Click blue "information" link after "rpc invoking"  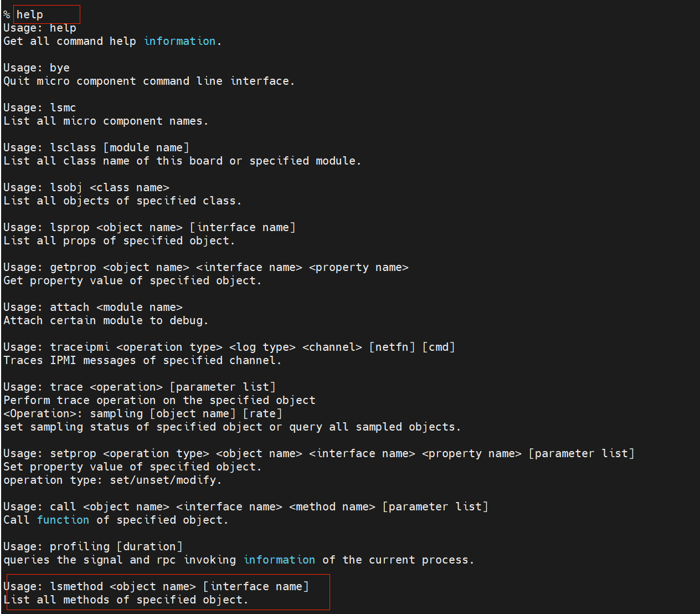(279, 560)
